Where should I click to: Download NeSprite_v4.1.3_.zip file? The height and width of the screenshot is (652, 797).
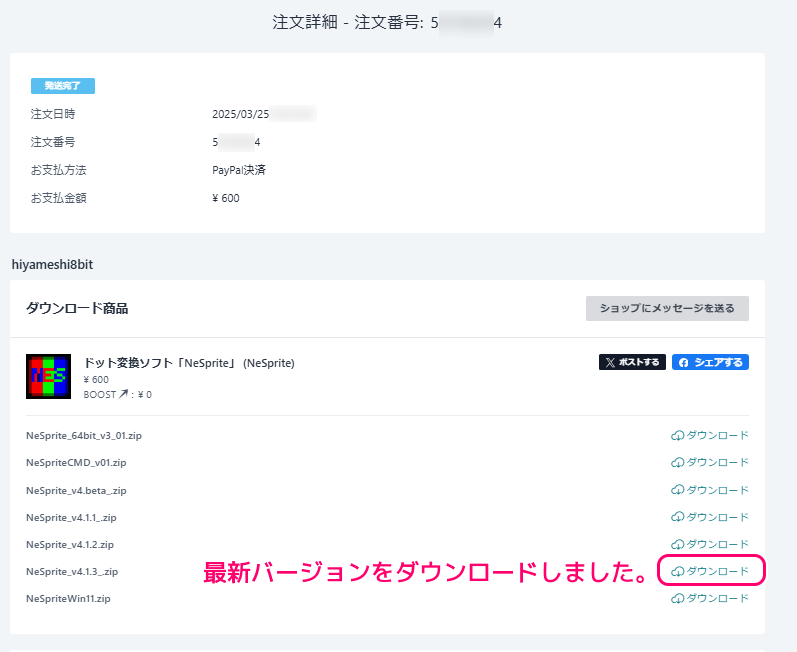click(x=710, y=571)
